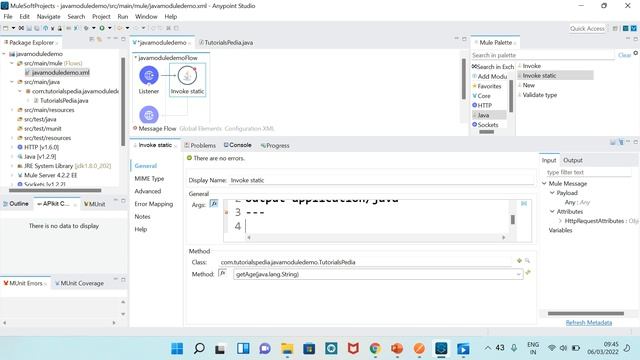Collapse the javamoduledemo project node
Viewport: 640px width, 360px height.
pos(4,54)
